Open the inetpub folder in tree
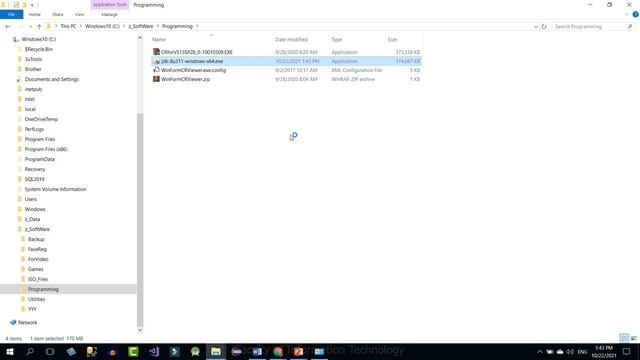 (33, 89)
